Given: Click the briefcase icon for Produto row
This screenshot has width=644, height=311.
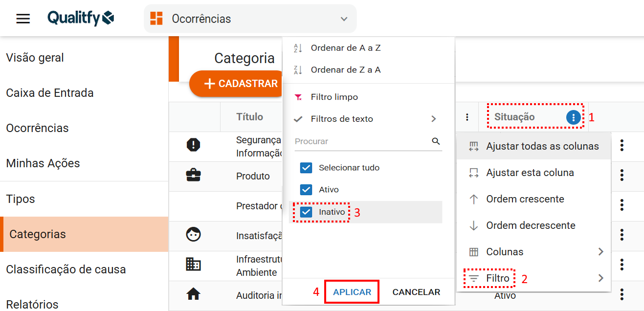Looking at the screenshot, I should pyautogui.click(x=194, y=175).
